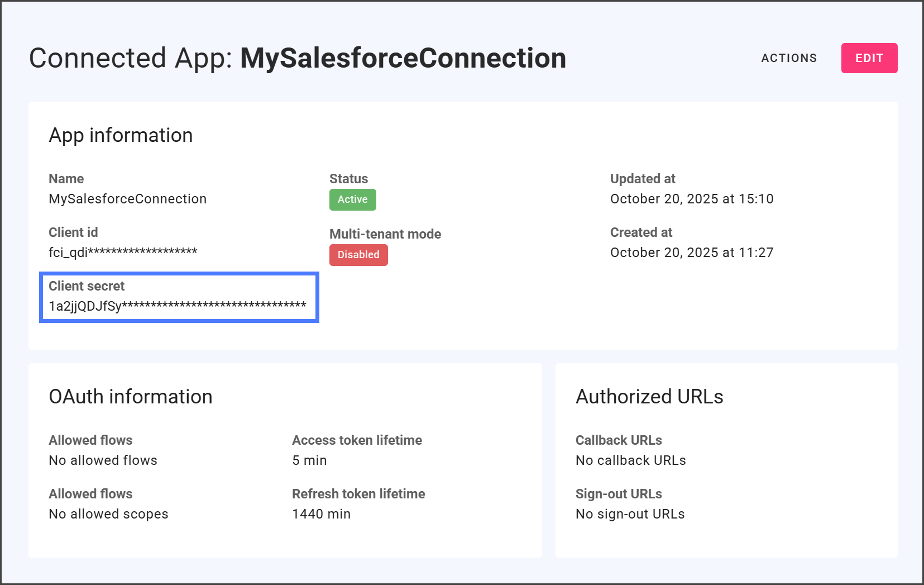
Task: Click the 1440 min refresh token lifetime
Action: [321, 514]
